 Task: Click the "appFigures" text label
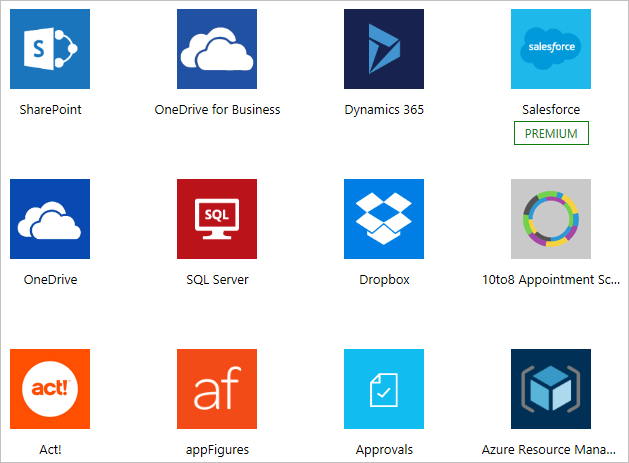217,450
